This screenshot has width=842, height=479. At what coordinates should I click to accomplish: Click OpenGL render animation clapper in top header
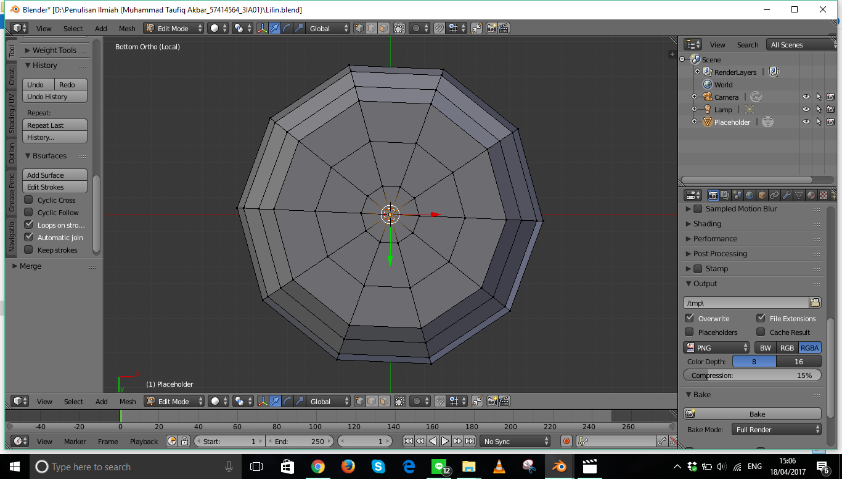(x=504, y=28)
